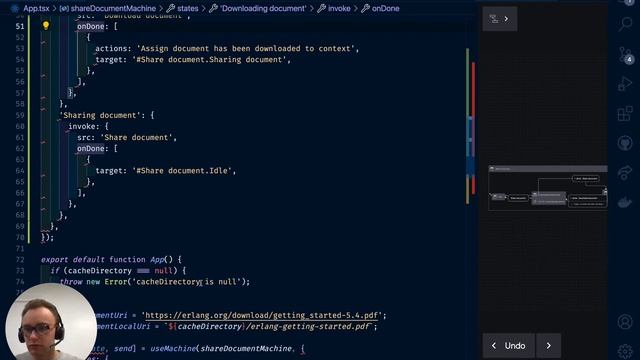Click erlang-getting-started.pdf in template string
This screenshot has height=360, width=640.
coord(308,327)
